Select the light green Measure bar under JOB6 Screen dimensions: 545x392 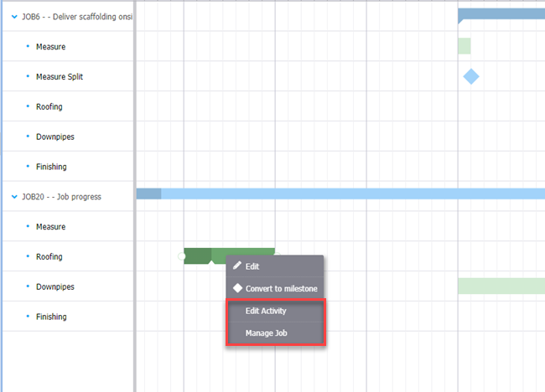tap(464, 46)
